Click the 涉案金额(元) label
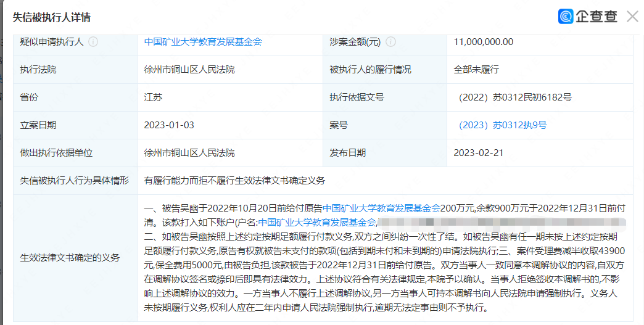This screenshot has height=325, width=644. click(355, 42)
